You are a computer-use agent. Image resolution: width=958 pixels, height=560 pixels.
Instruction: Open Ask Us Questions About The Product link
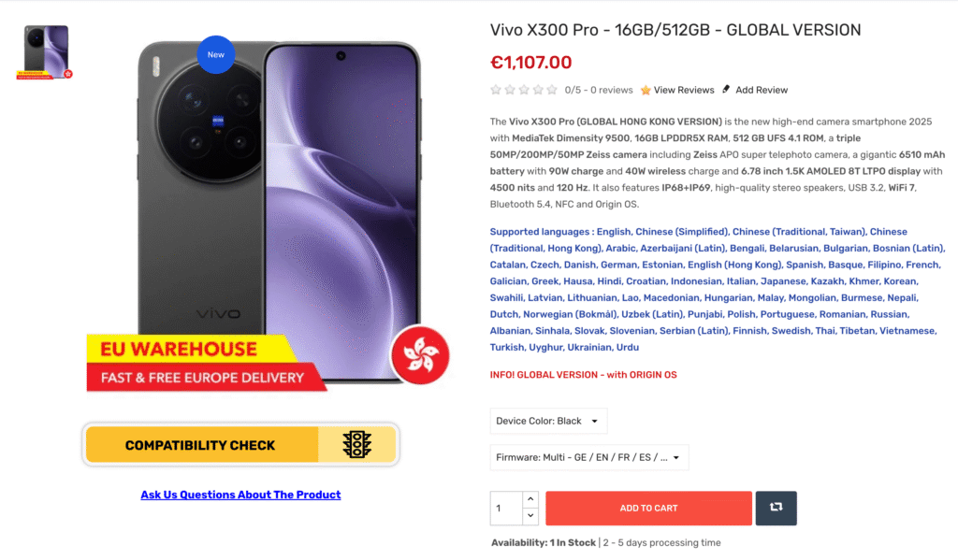tap(240, 495)
